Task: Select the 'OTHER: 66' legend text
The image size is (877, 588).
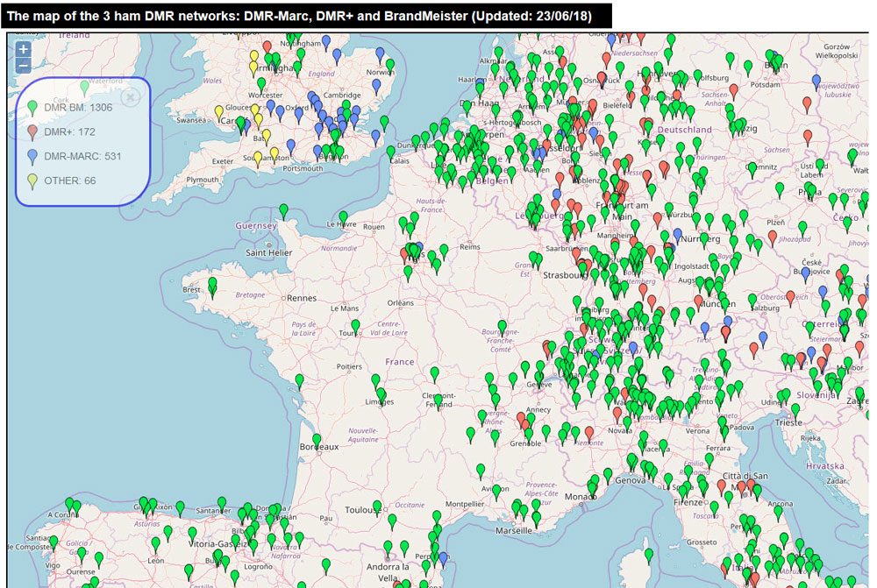Action: (x=70, y=181)
